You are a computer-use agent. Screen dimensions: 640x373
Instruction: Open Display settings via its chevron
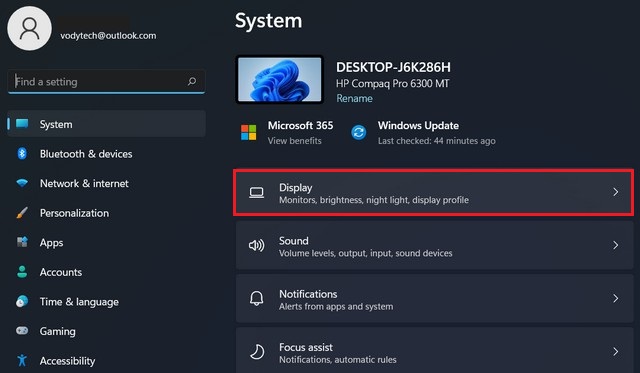coord(616,192)
